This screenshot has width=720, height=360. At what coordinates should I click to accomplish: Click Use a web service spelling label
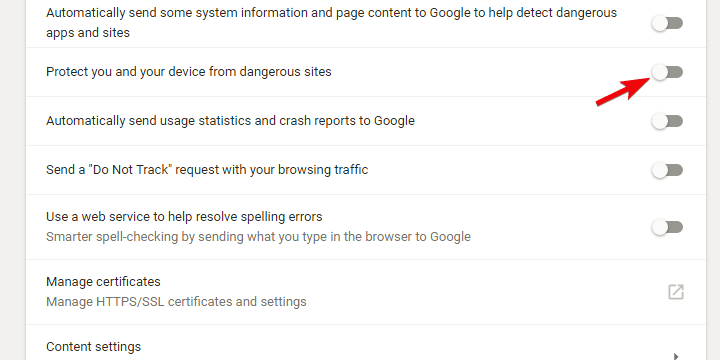tap(184, 217)
